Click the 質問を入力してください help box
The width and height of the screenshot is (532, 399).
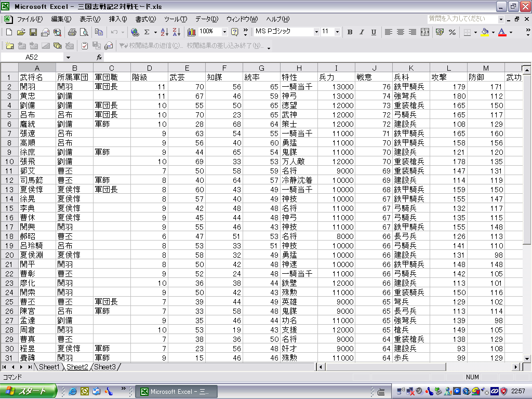(462, 19)
